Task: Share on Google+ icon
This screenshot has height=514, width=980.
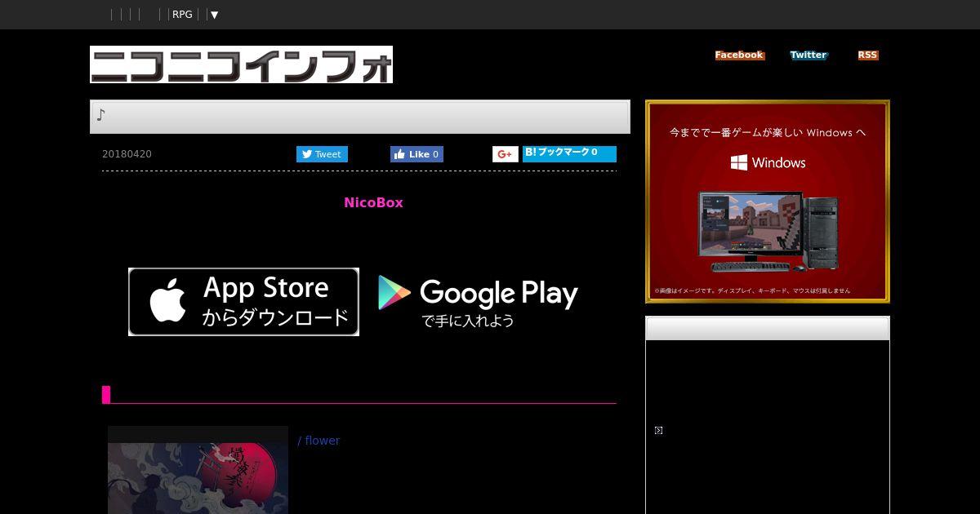Action: click(505, 154)
